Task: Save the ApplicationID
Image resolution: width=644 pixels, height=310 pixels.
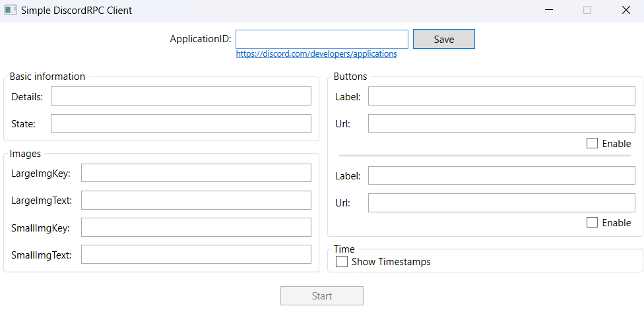Action: 444,39
